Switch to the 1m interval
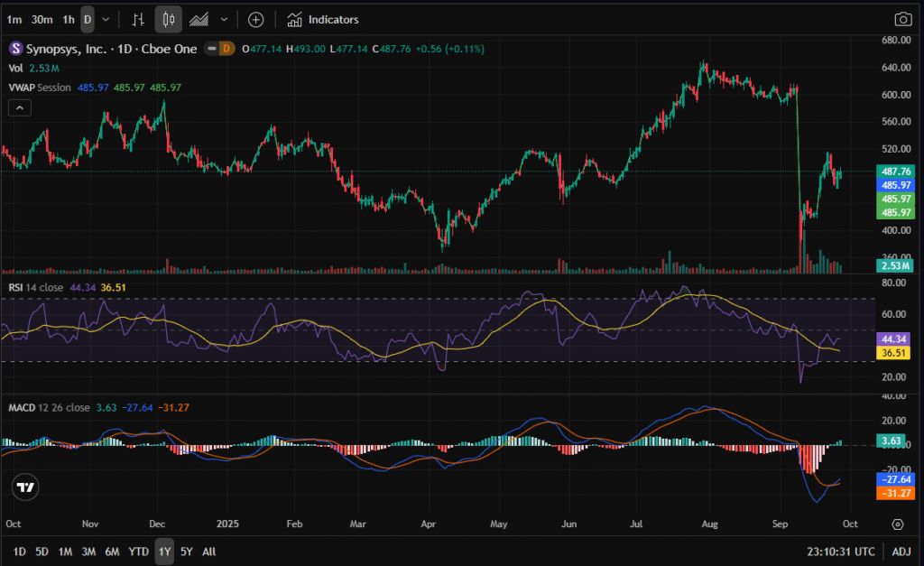The width and height of the screenshot is (924, 566). pos(14,19)
